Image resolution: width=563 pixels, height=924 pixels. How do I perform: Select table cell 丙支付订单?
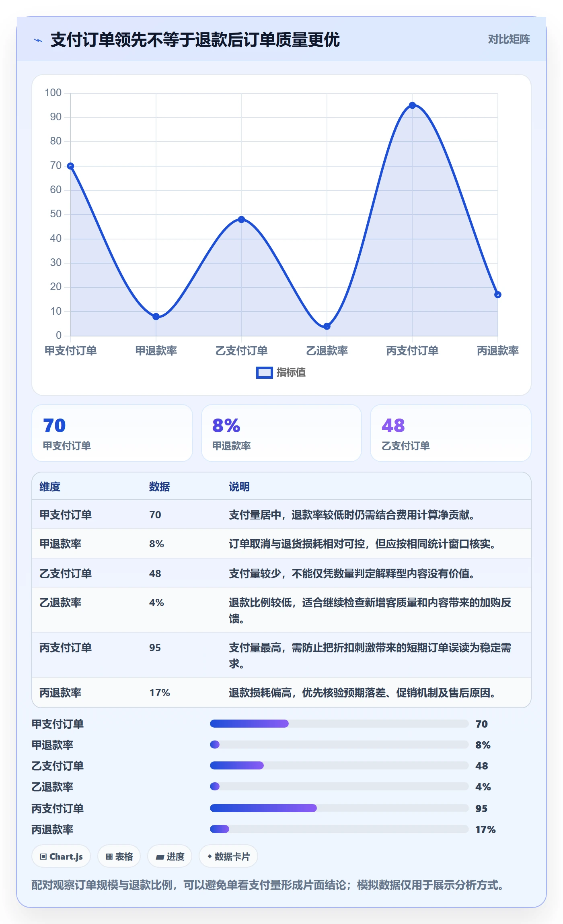tap(66, 648)
